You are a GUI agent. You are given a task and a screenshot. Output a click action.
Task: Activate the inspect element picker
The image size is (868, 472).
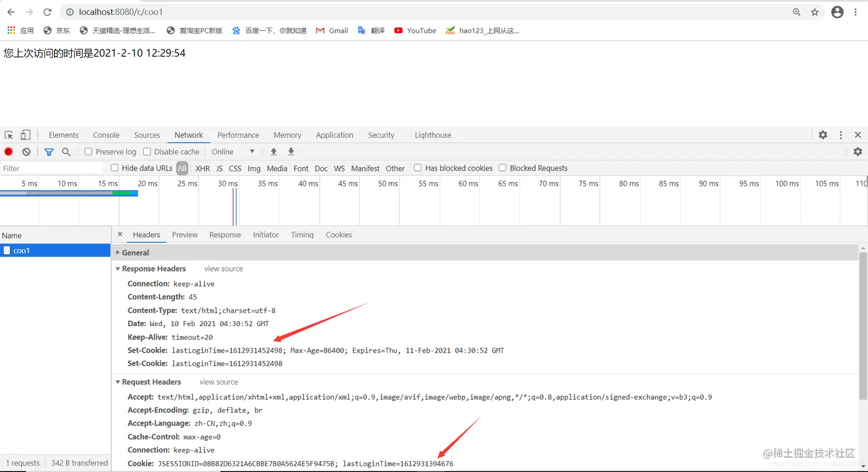coord(9,135)
